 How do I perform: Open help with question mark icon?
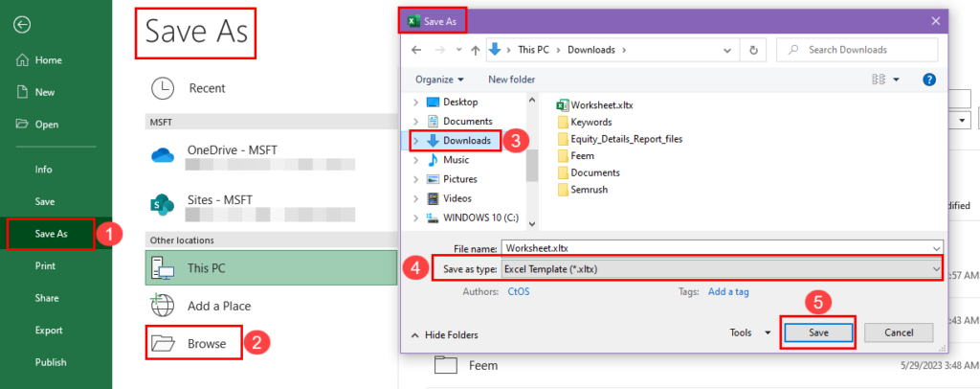pos(928,80)
